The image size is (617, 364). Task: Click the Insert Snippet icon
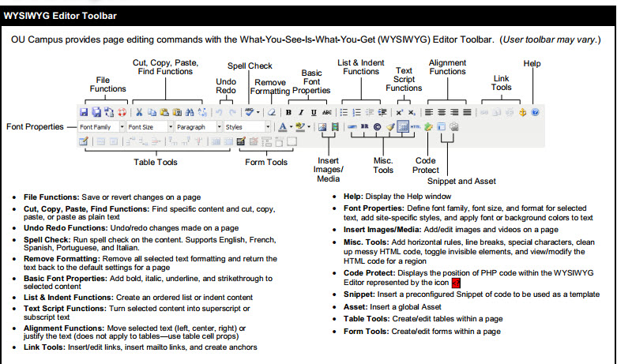442,127
